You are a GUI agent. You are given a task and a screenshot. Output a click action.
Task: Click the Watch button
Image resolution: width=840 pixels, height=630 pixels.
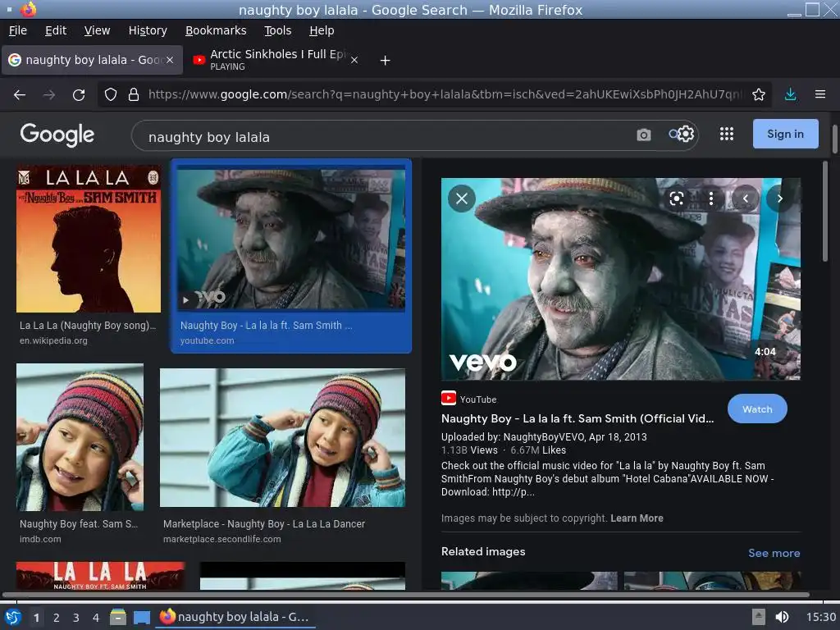click(x=757, y=409)
